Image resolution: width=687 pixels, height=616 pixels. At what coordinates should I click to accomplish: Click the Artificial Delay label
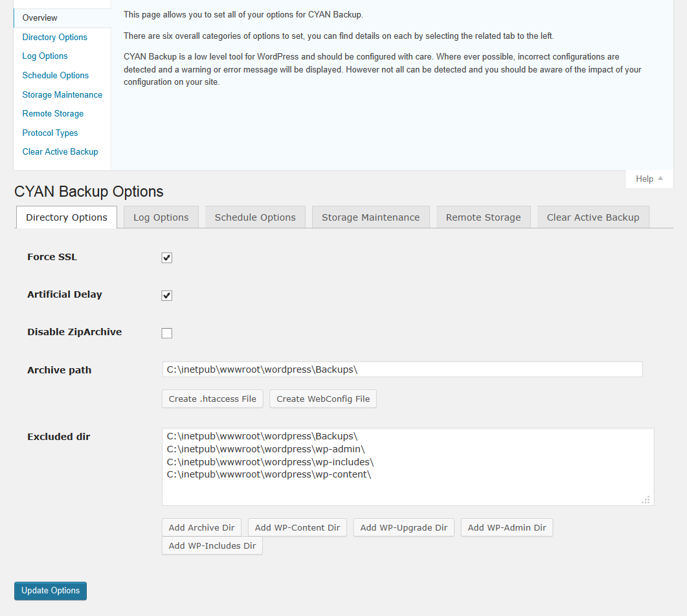(65, 294)
